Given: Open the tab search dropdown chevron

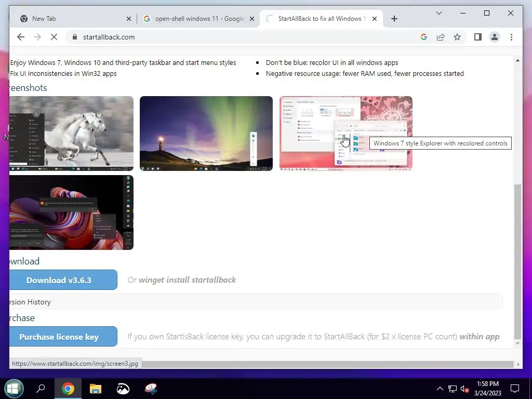Looking at the screenshot, I should point(438,13).
